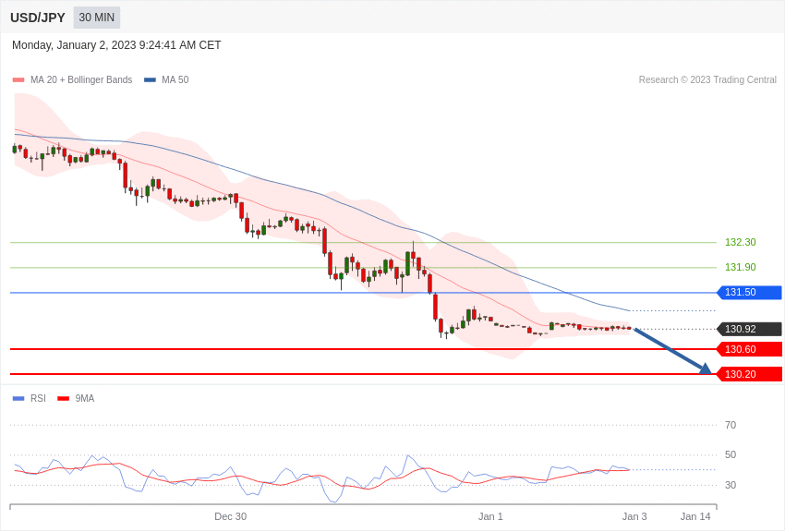The height and width of the screenshot is (532, 785).
Task: Click the 'Jan 3' date axis label
Action: (634, 516)
